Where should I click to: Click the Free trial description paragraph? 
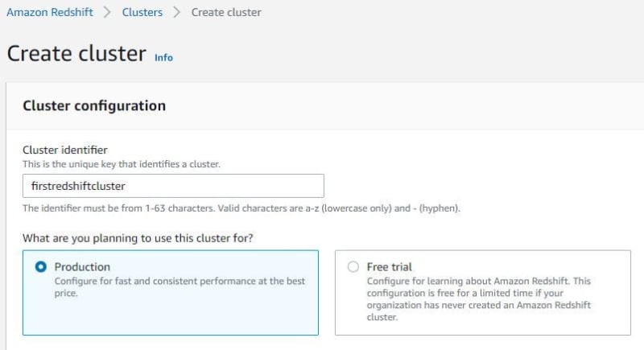coord(478,299)
